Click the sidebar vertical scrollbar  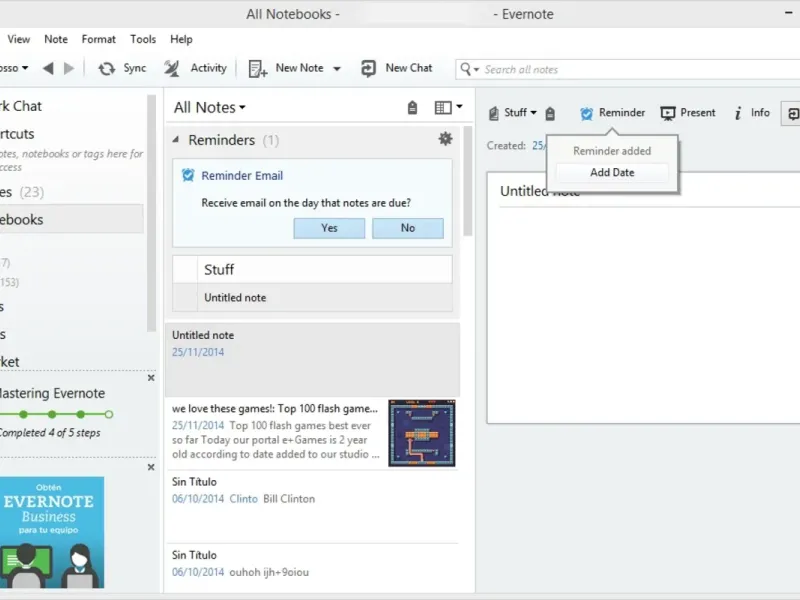[x=151, y=213]
